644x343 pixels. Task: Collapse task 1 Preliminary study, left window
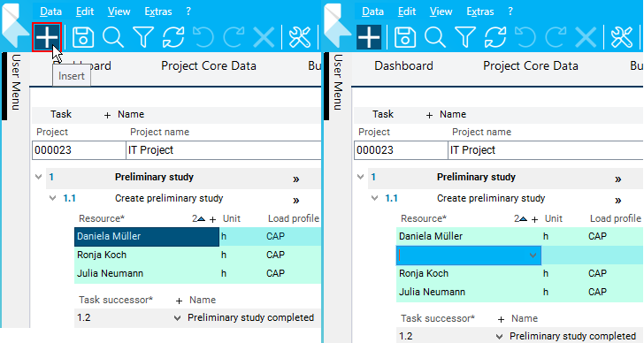pos(39,177)
